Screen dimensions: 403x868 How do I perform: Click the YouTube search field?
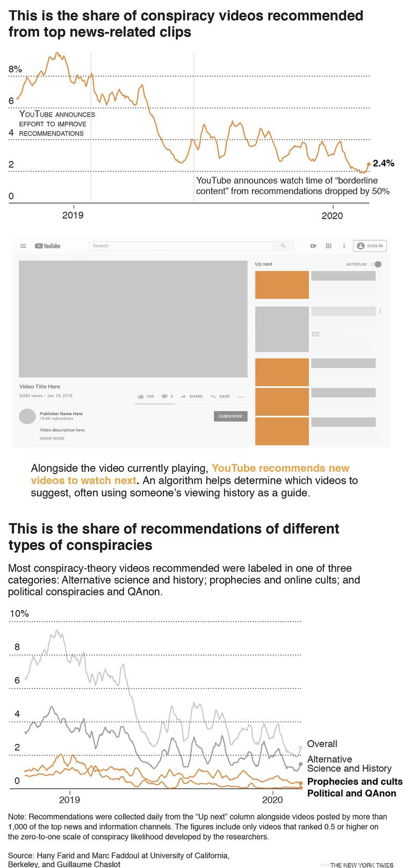(182, 246)
